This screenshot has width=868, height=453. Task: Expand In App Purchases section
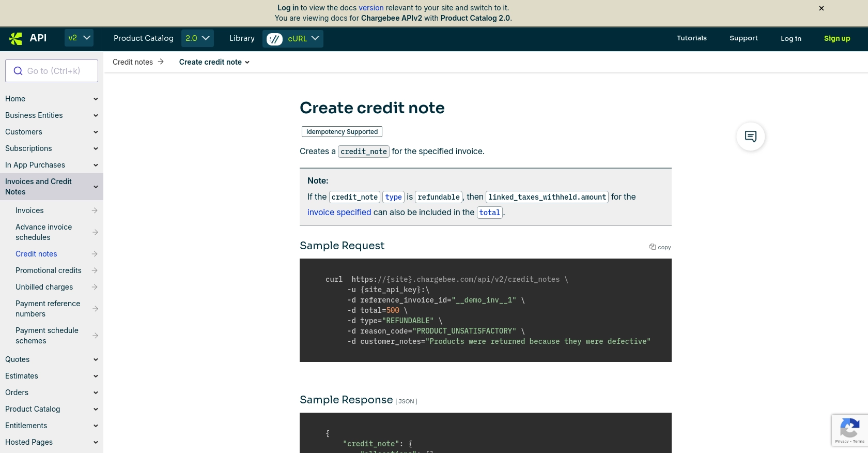tap(96, 165)
